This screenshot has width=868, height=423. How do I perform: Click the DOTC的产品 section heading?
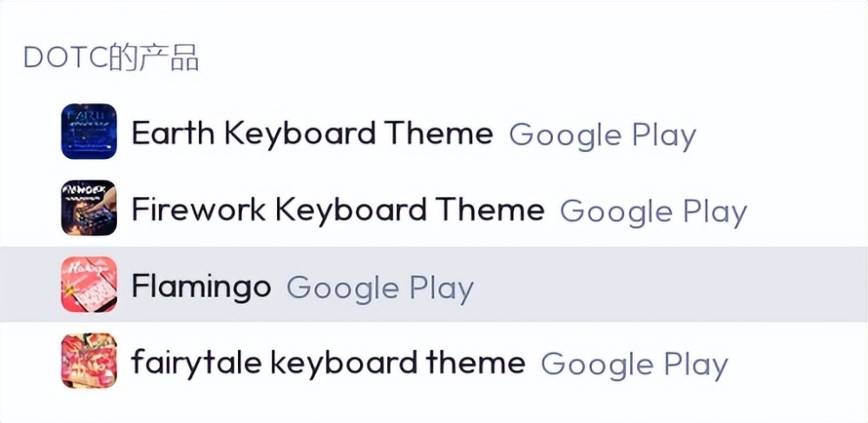pos(111,57)
